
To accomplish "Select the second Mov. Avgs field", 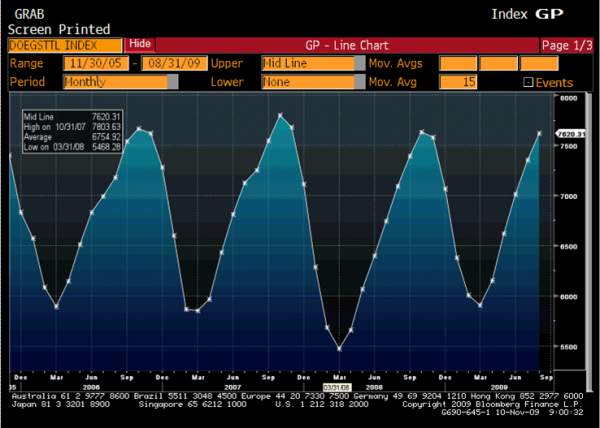I will click(x=497, y=63).
